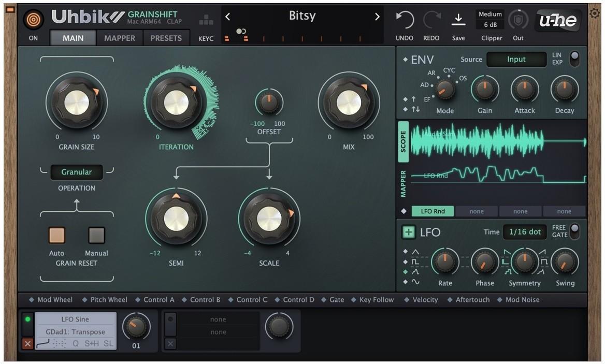
Task: Select the LFO Rnd scope slot
Action: coord(433,211)
